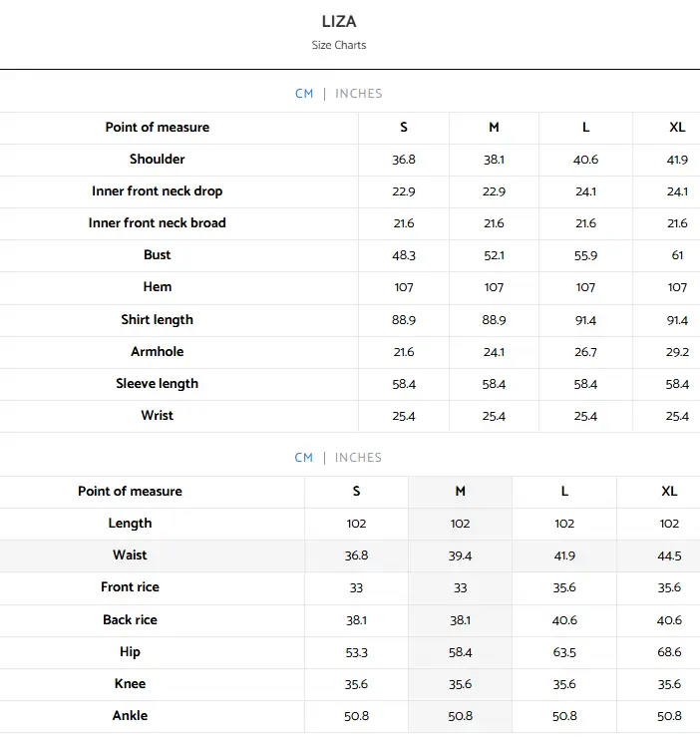Switch to INCHES above the Waist table
This screenshot has width=700, height=737.
(358, 458)
